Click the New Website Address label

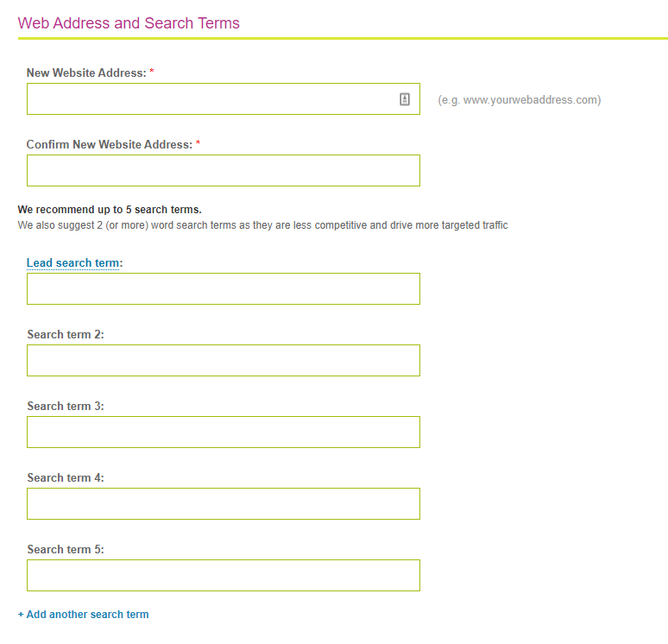point(86,73)
